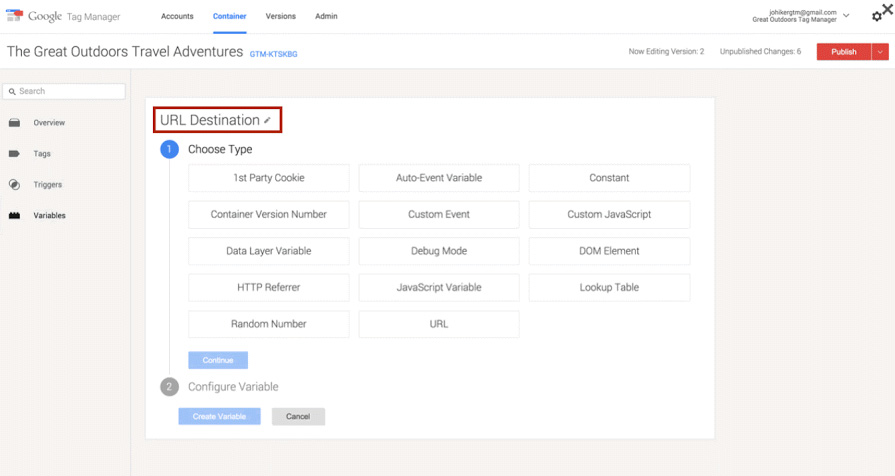Select the Auto-Event Variable type
Screen dimensions: 895x476
pyautogui.click(x=439, y=178)
